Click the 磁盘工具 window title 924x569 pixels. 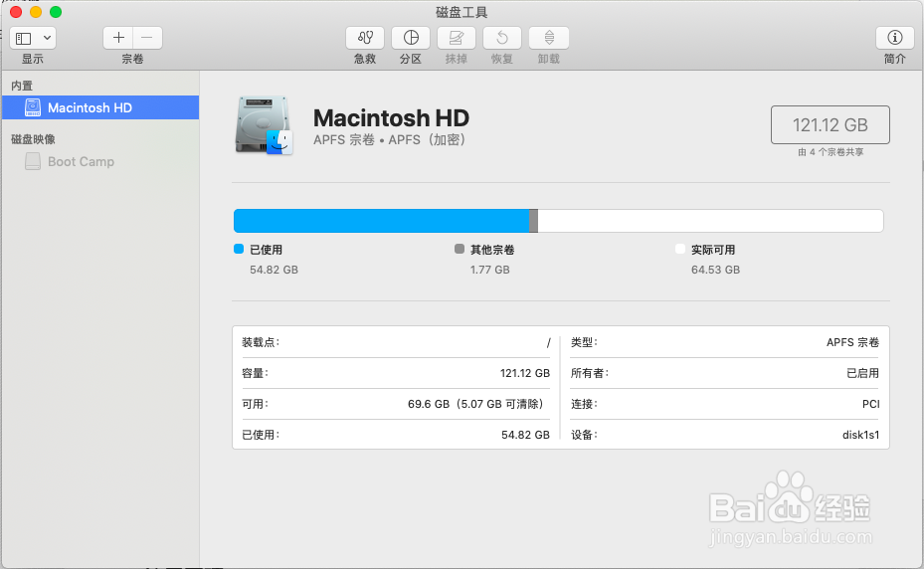point(462,12)
